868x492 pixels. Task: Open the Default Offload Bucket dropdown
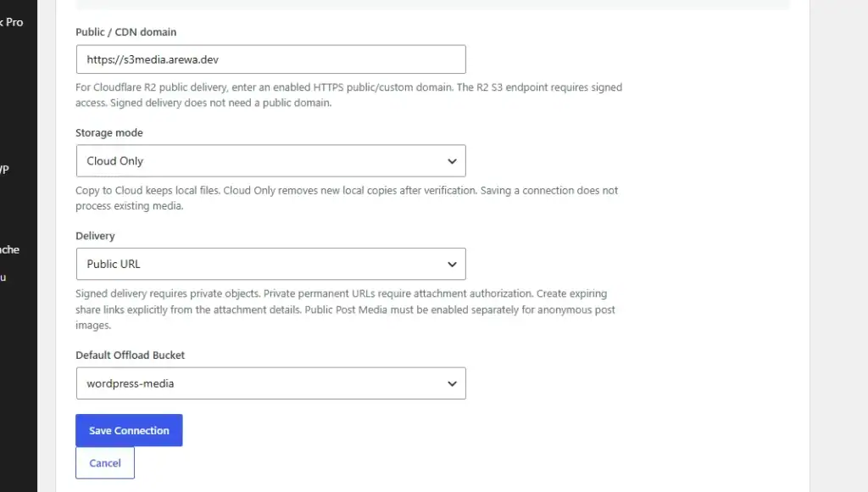pyautogui.click(x=270, y=383)
